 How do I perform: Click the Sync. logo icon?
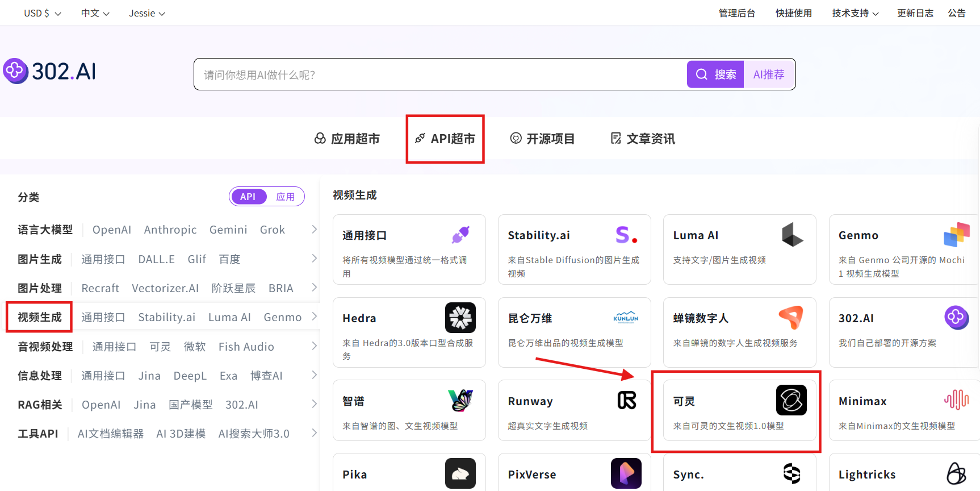[x=791, y=473]
